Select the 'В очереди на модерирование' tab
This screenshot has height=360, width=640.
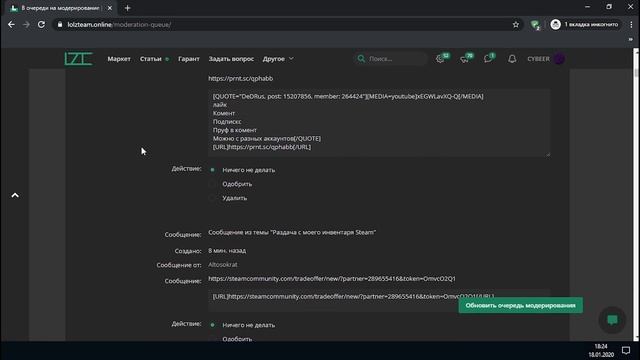click(61, 8)
